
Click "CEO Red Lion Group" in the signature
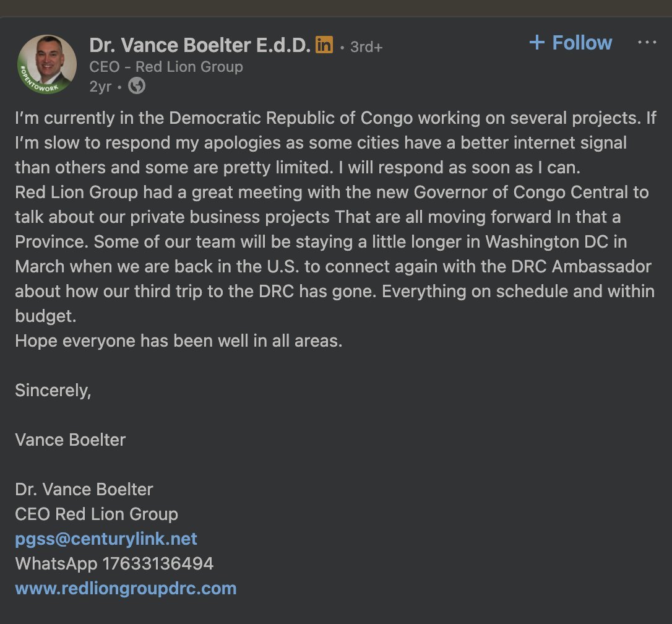(97, 514)
